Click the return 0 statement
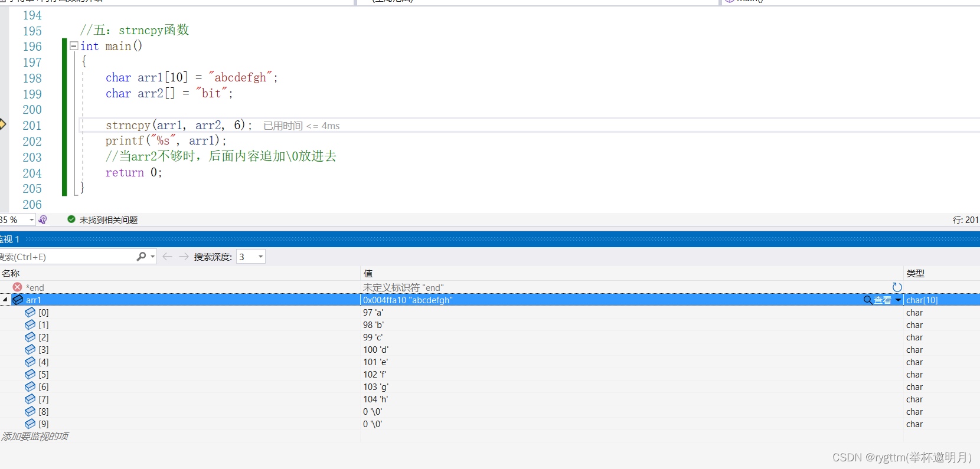 (x=134, y=172)
